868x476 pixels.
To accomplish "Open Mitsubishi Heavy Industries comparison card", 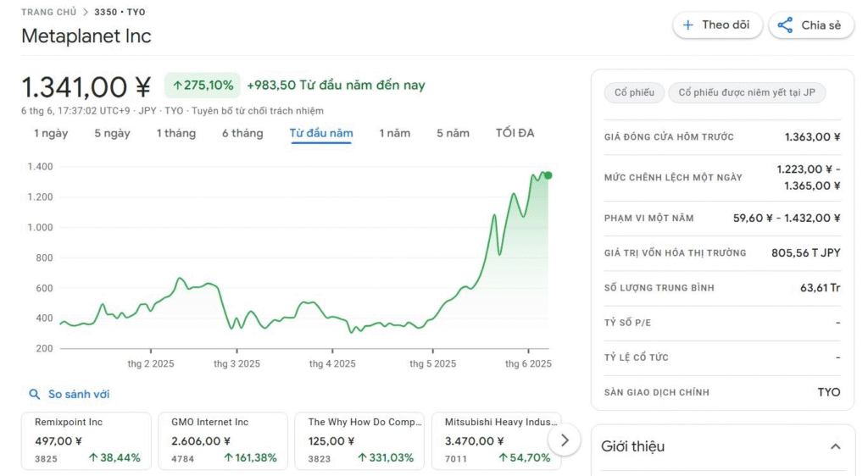I will [x=497, y=440].
